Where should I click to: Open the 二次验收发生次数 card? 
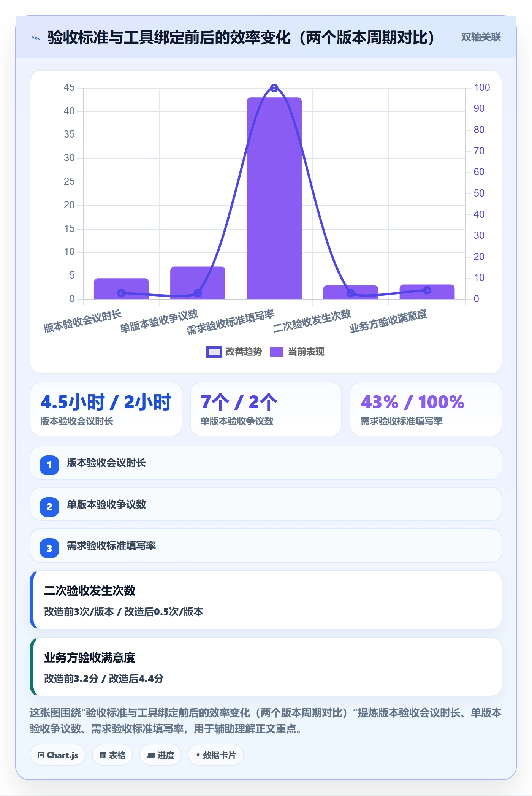266,600
